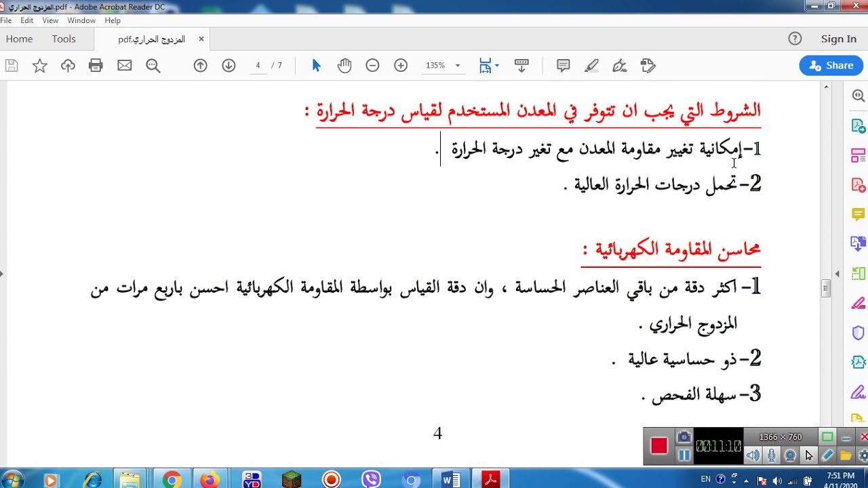Take a screenshot with the recorder camera
The width and height of the screenshot is (868, 488).
click(x=684, y=437)
